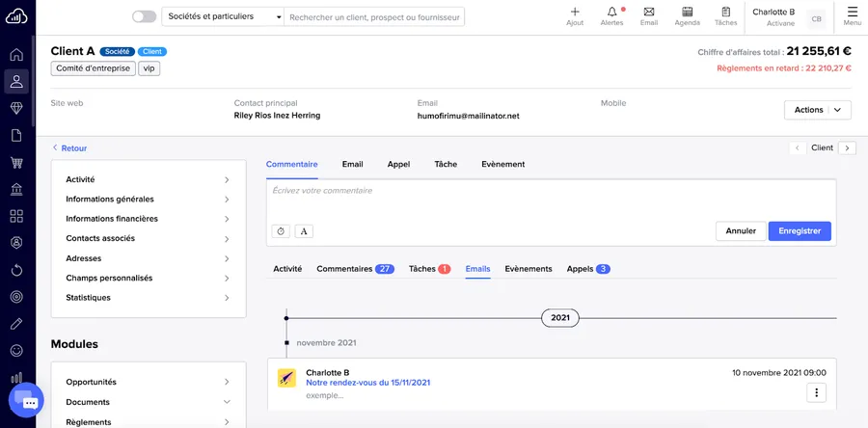The image size is (868, 428).
Task: Open the smiley face icon in sidebar
Action: pos(16,351)
